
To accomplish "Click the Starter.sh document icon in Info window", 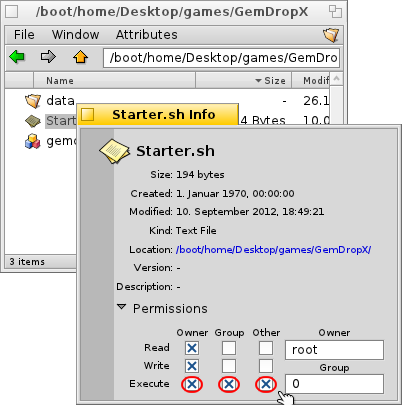I will pos(114,152).
